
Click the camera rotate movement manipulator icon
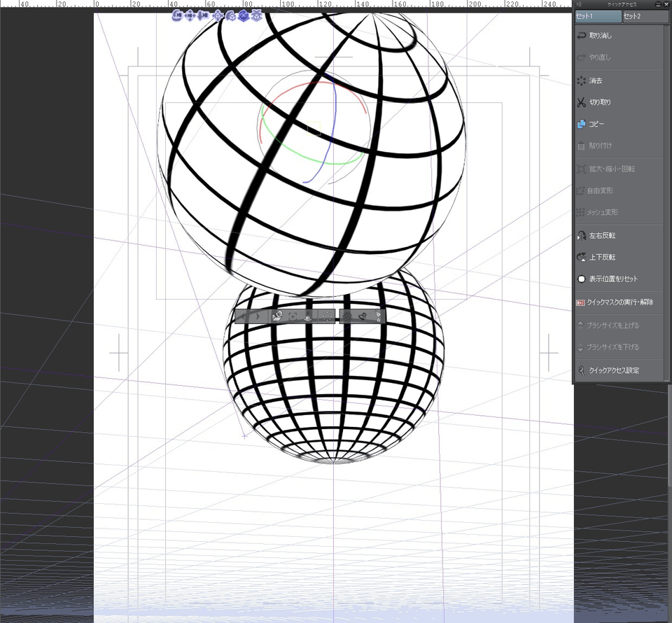pyautogui.click(x=177, y=16)
